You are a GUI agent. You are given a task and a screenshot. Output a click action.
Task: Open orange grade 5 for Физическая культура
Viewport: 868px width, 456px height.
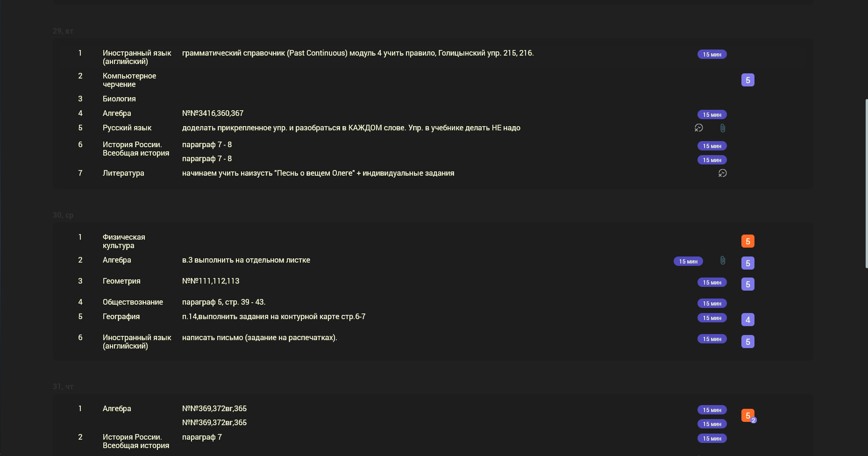(x=747, y=241)
